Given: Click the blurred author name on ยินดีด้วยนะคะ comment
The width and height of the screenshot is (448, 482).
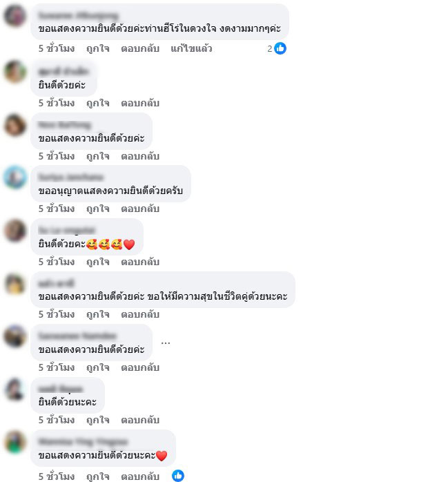Looking at the screenshot, I should [x=61, y=389].
